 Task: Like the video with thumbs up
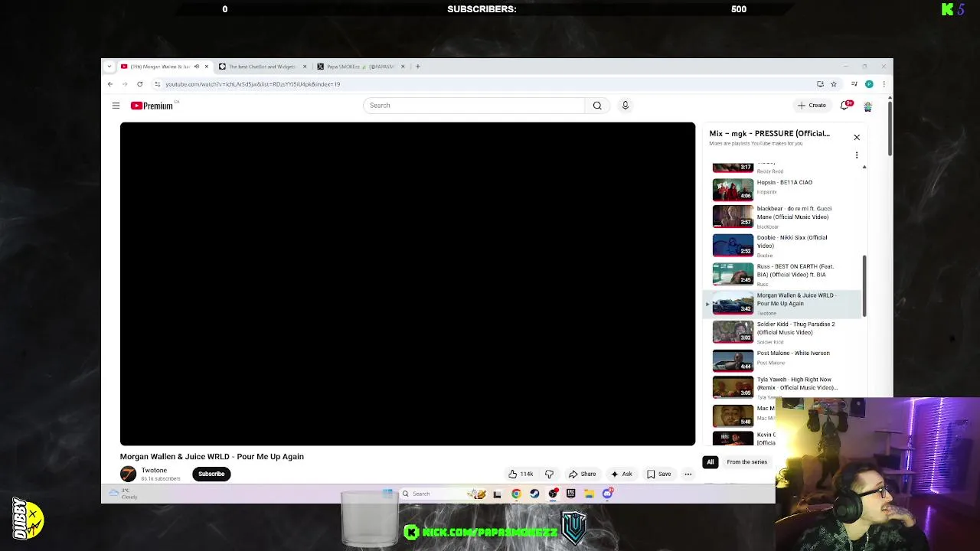tap(521, 474)
